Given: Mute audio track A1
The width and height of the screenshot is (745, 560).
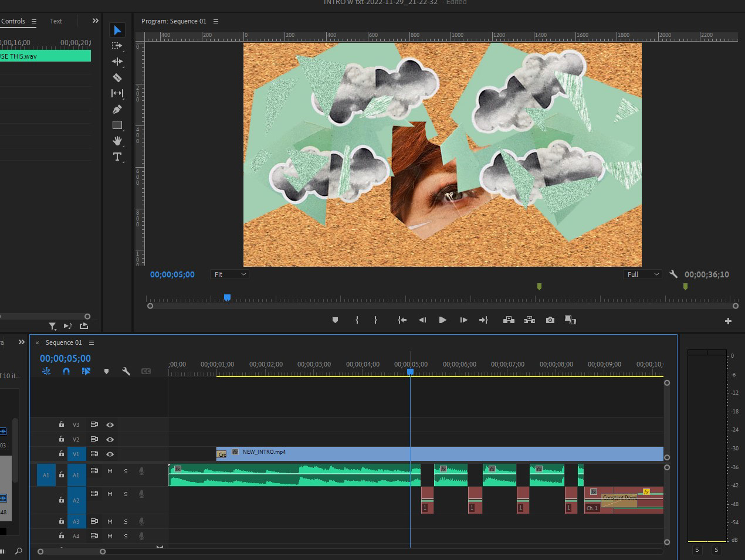Looking at the screenshot, I should (110, 471).
